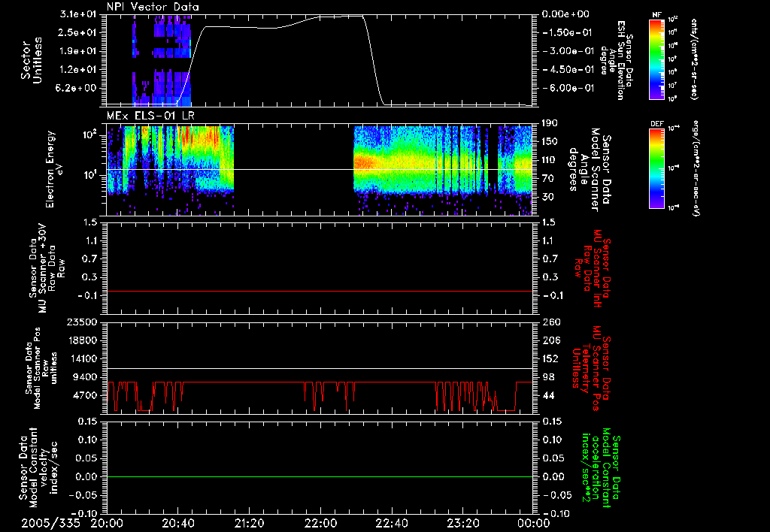Click the '2005/335' date label
This screenshot has height=532, width=770.
pos(50,523)
